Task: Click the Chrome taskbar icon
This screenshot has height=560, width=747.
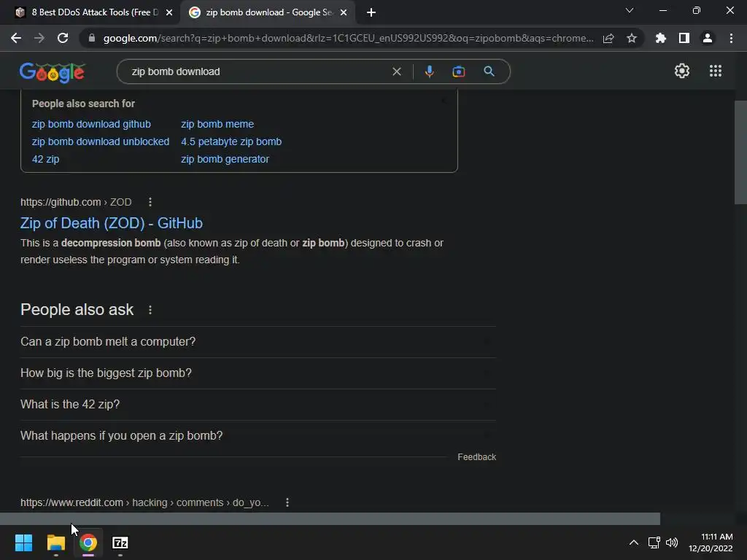Action: tap(88, 542)
